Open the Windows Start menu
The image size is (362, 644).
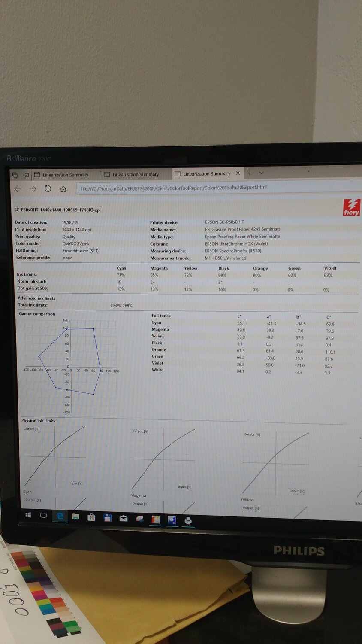[x=28, y=515]
